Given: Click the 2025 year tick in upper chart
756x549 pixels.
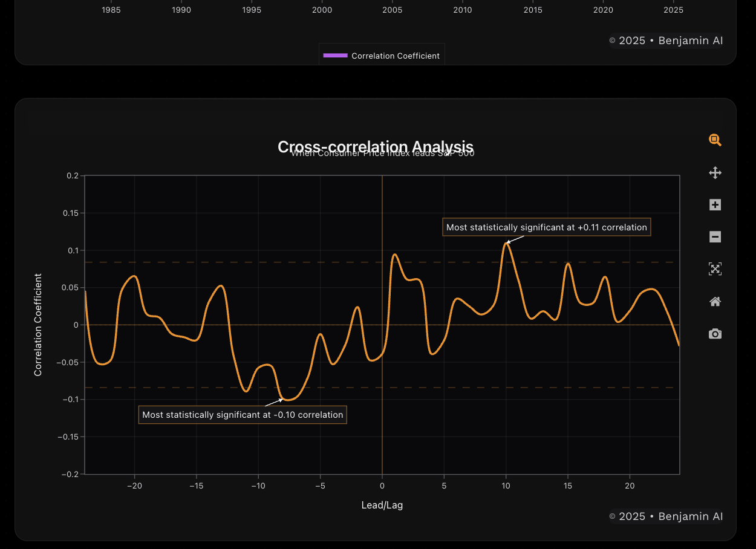Looking at the screenshot, I should (x=673, y=10).
